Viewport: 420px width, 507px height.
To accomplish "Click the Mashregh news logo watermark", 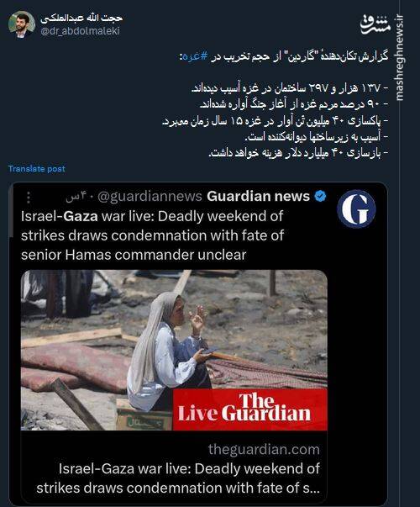I will point(375,25).
